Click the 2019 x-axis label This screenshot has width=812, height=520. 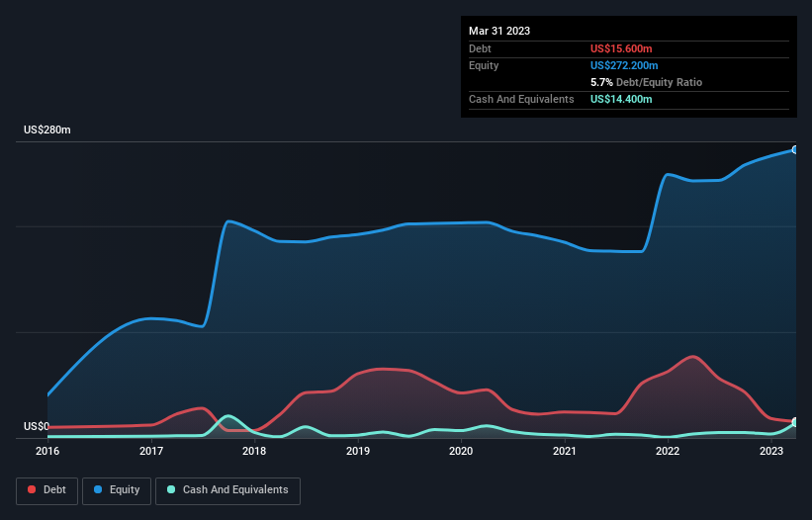(358, 451)
